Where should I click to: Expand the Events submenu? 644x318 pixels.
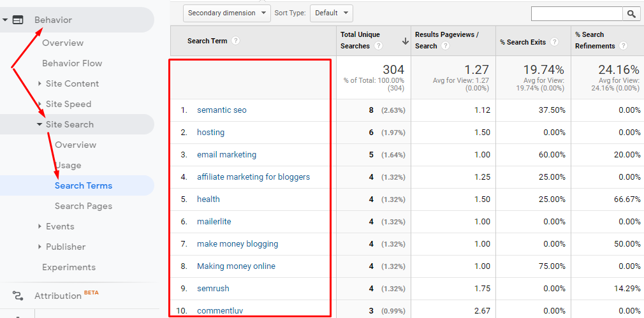click(x=40, y=226)
